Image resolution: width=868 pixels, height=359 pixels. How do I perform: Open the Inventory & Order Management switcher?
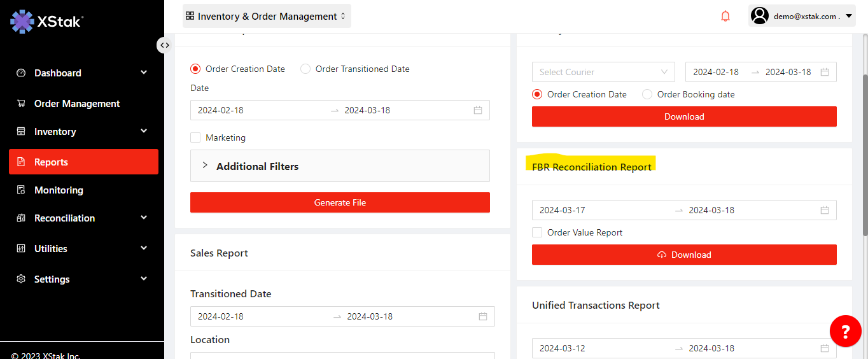267,16
